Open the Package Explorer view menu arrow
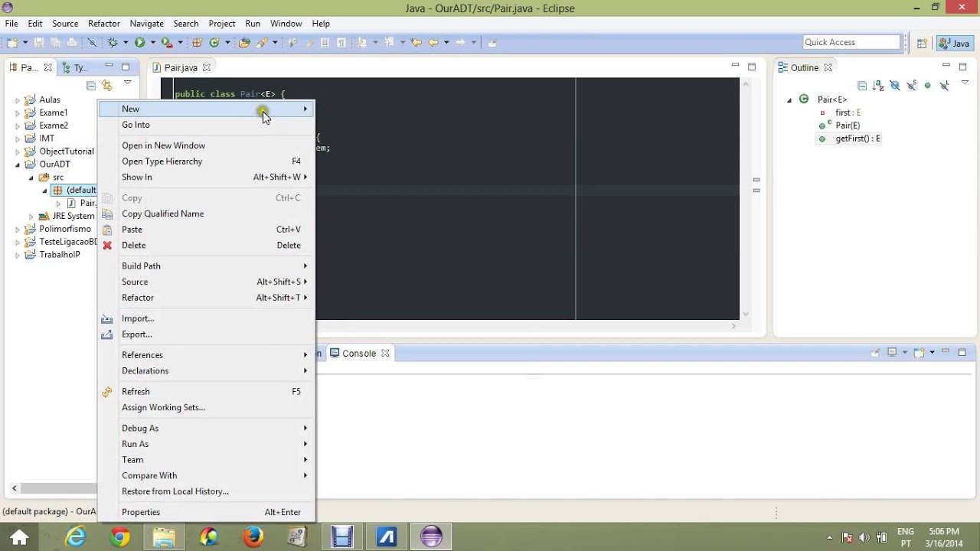 127,83
